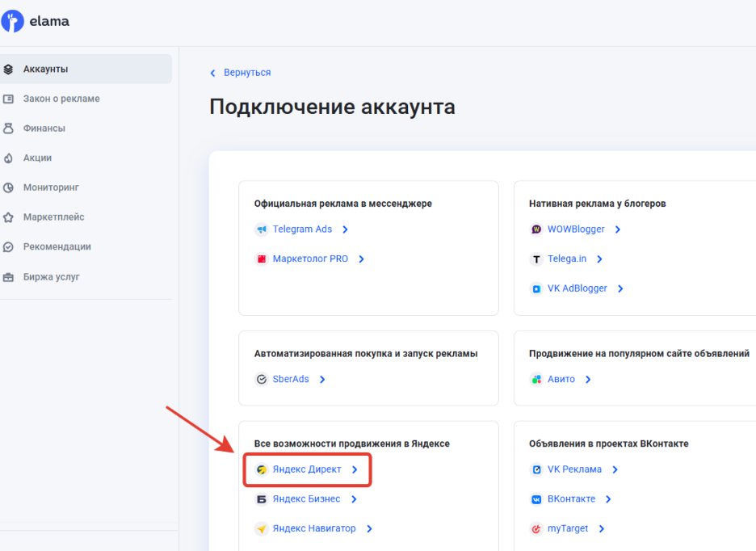This screenshot has width=756, height=551.
Task: Click the Яндекс Директ service icon
Action: 261,469
